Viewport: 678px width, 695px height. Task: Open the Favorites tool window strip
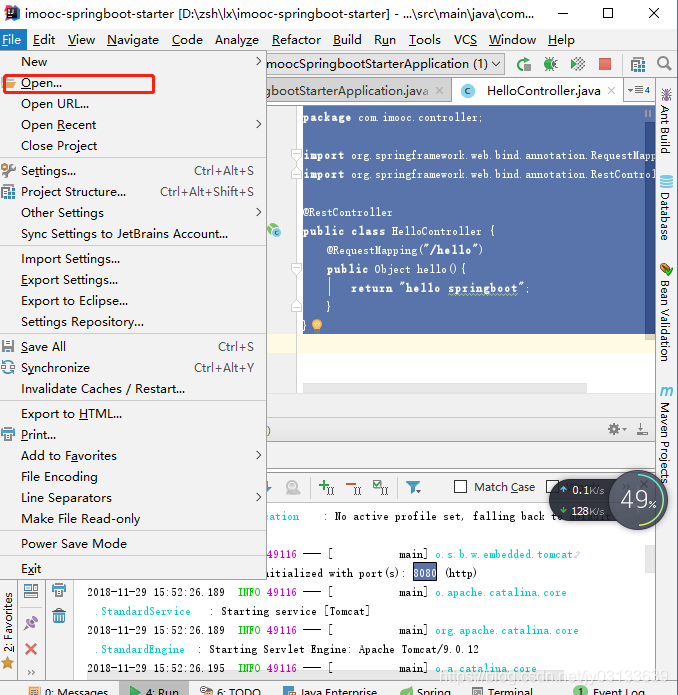[x=8, y=629]
